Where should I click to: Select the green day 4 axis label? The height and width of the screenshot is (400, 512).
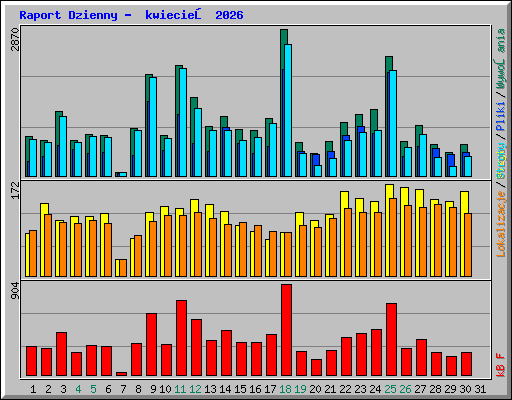pos(78,389)
